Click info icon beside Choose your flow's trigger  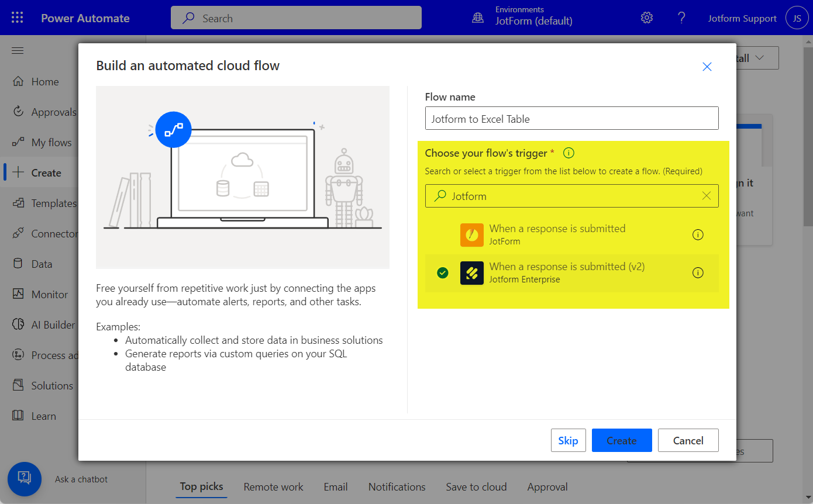569,153
